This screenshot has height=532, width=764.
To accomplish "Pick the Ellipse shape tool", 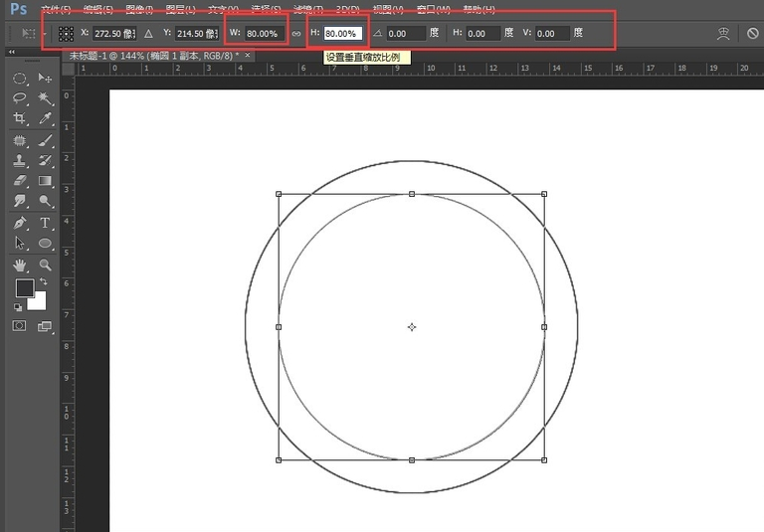I will coord(45,244).
